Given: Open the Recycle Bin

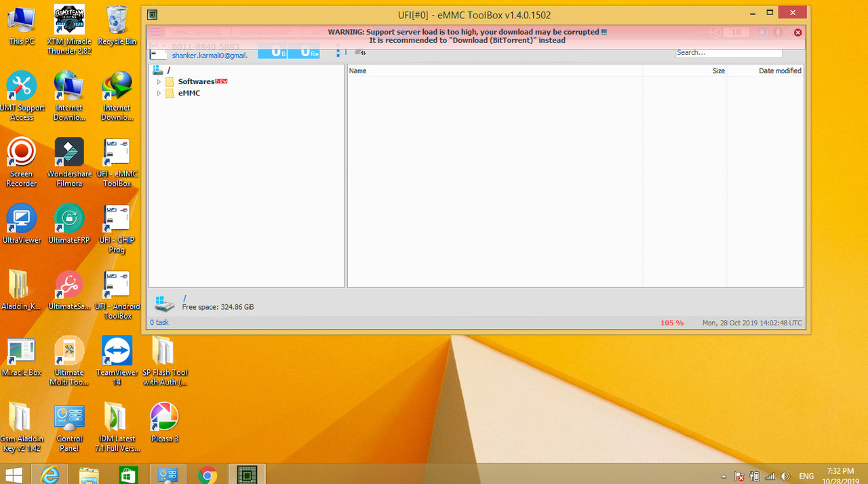Looking at the screenshot, I should (117, 26).
